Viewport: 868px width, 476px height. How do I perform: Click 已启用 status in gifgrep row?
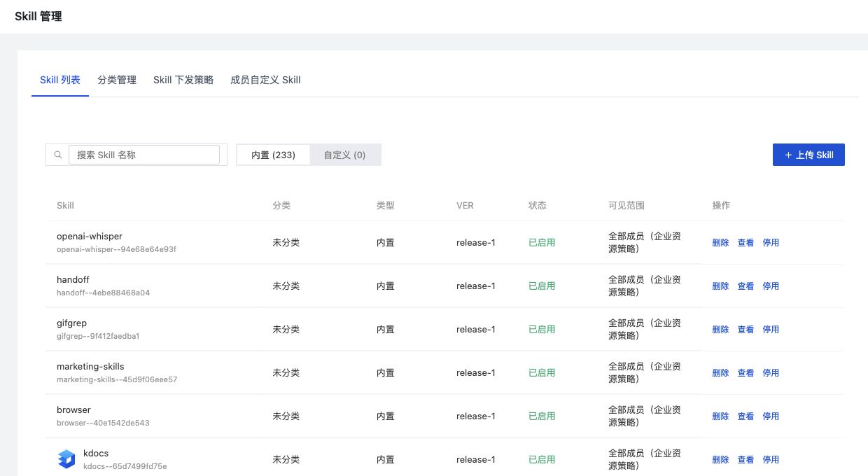(x=542, y=330)
